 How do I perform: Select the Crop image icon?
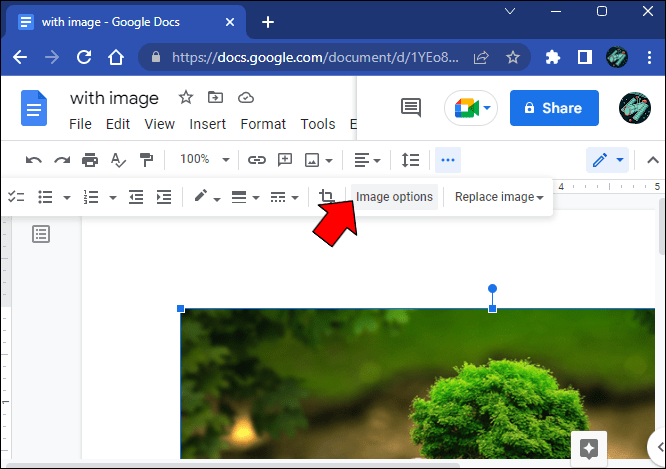[x=327, y=196]
